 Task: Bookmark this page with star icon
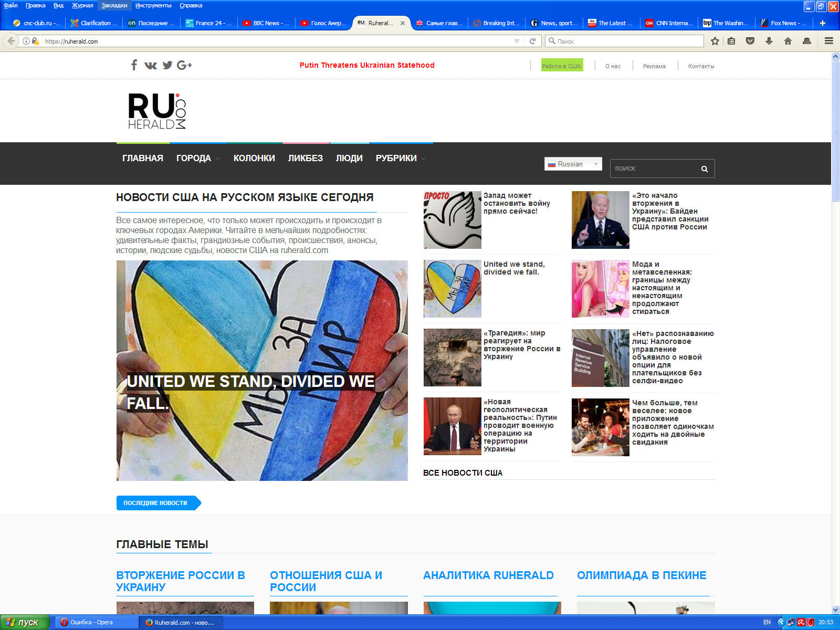715,41
